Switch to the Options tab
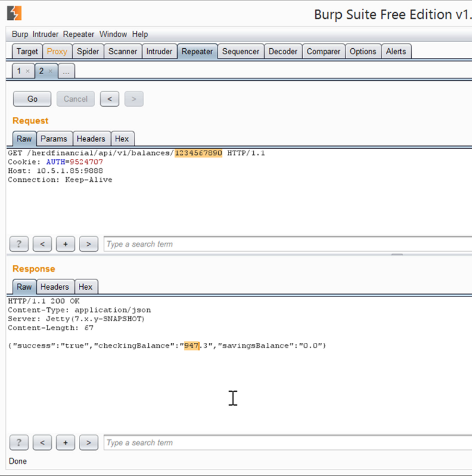Viewport: 472px width, 476px height. click(x=363, y=51)
